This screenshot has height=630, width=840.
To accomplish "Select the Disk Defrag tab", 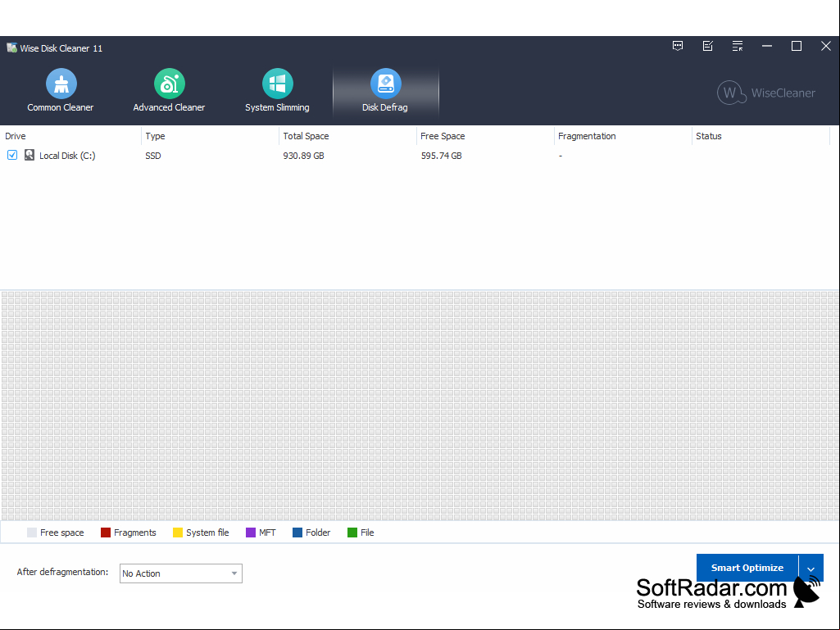I will pos(385,91).
